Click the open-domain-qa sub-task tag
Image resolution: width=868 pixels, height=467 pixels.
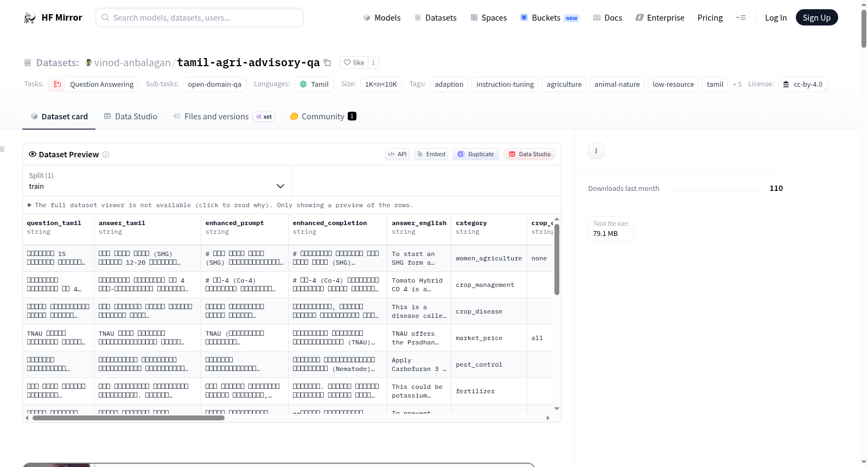[x=215, y=84]
